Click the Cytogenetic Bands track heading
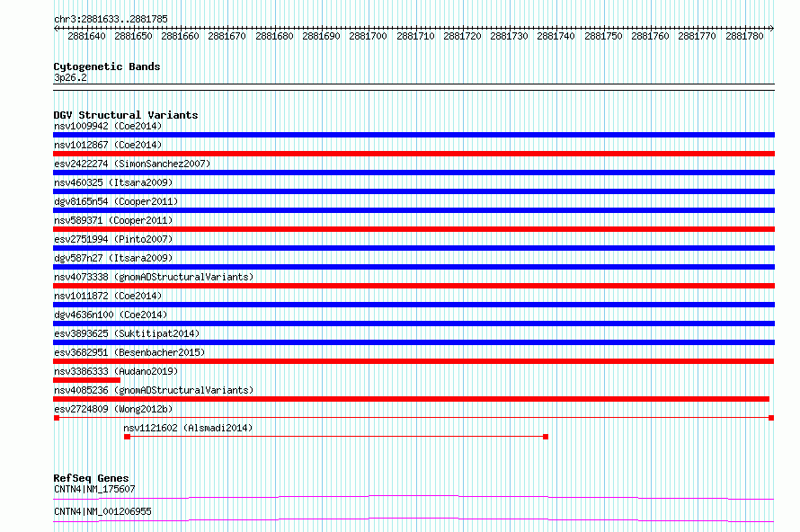 (x=107, y=66)
